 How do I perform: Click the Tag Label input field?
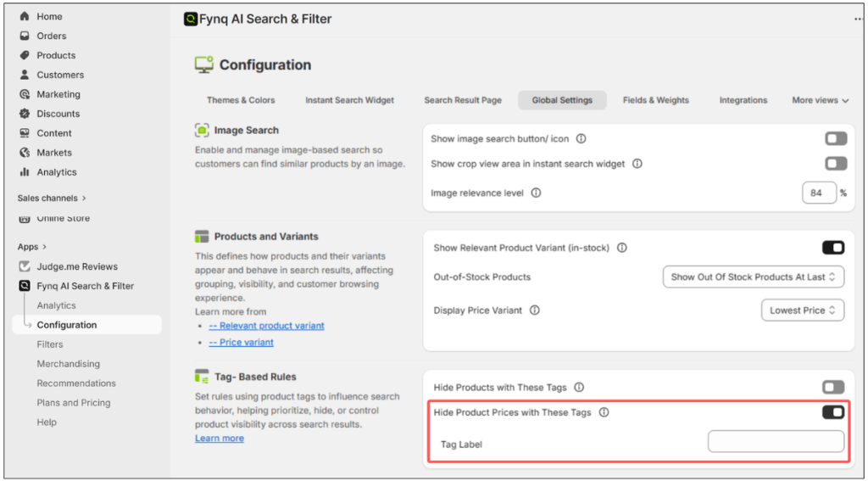[x=776, y=442]
